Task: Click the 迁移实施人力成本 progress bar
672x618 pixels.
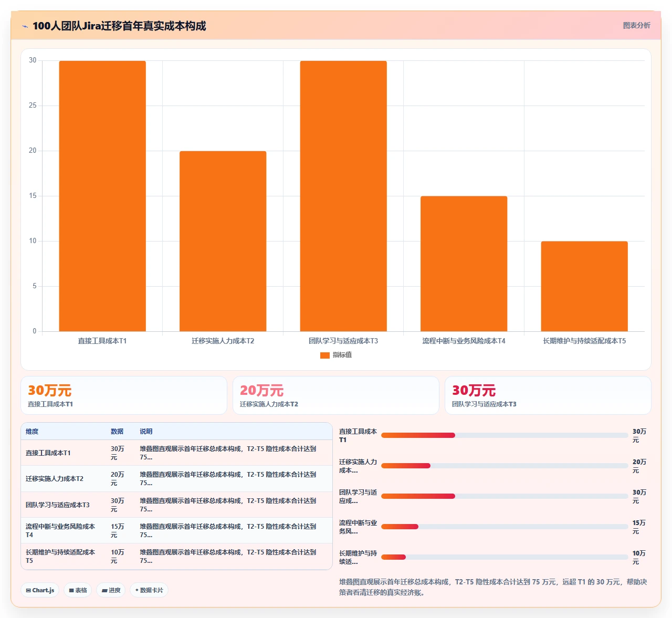Action: [x=505, y=466]
